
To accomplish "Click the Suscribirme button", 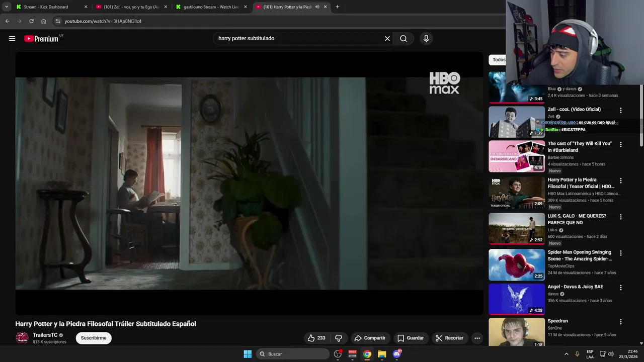I will tap(94, 338).
